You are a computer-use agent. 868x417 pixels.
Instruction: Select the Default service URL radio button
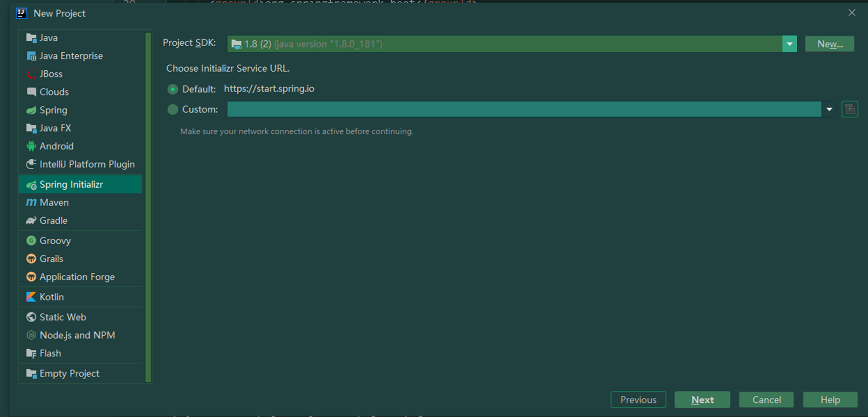tap(173, 89)
